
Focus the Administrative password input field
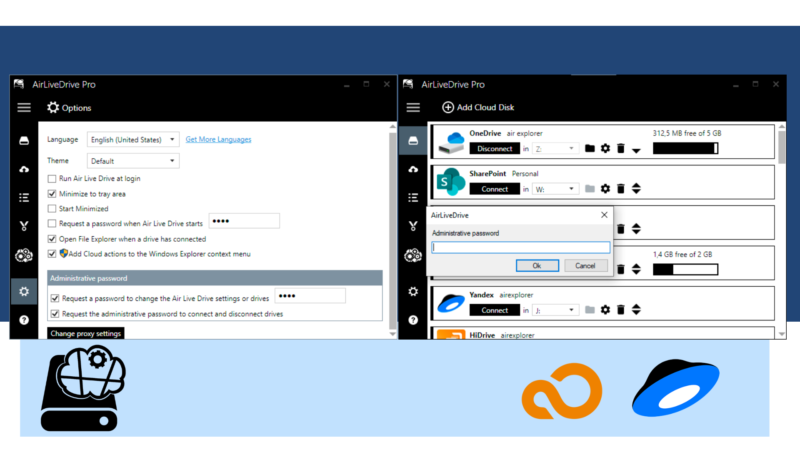tap(520, 247)
